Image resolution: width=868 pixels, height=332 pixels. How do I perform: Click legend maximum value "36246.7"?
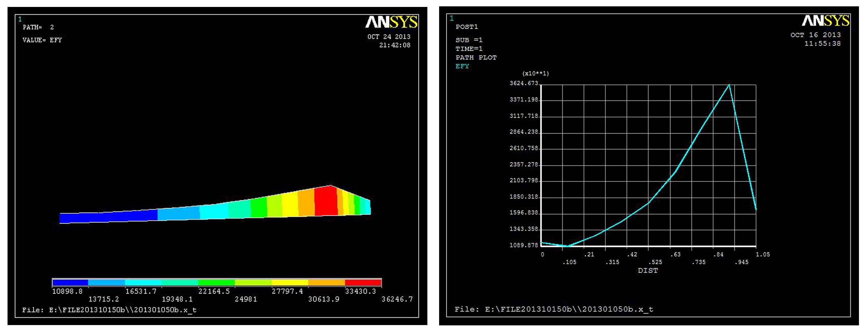pos(397,299)
